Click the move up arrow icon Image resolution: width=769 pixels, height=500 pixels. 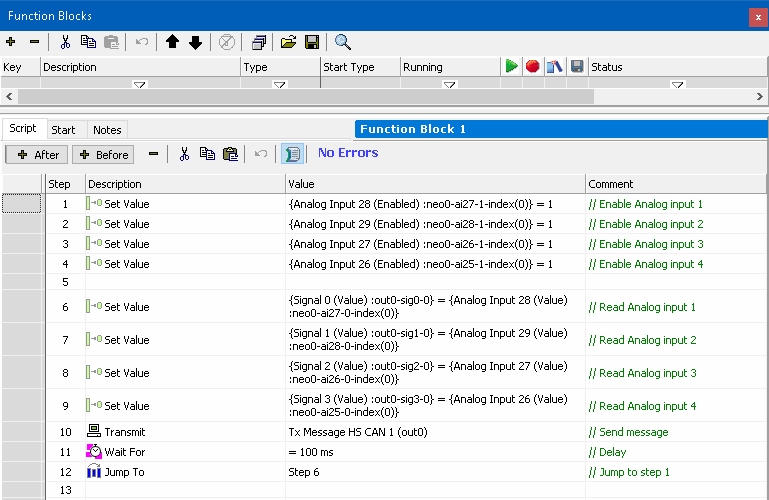[x=173, y=42]
